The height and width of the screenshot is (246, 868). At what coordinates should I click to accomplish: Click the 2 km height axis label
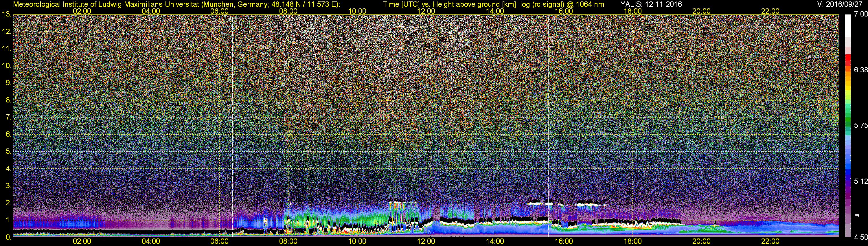point(8,203)
